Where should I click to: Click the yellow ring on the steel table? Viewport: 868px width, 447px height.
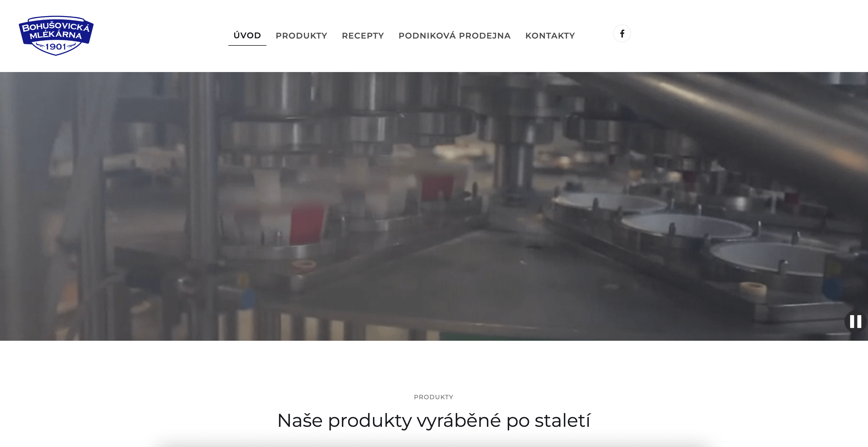[753, 289]
